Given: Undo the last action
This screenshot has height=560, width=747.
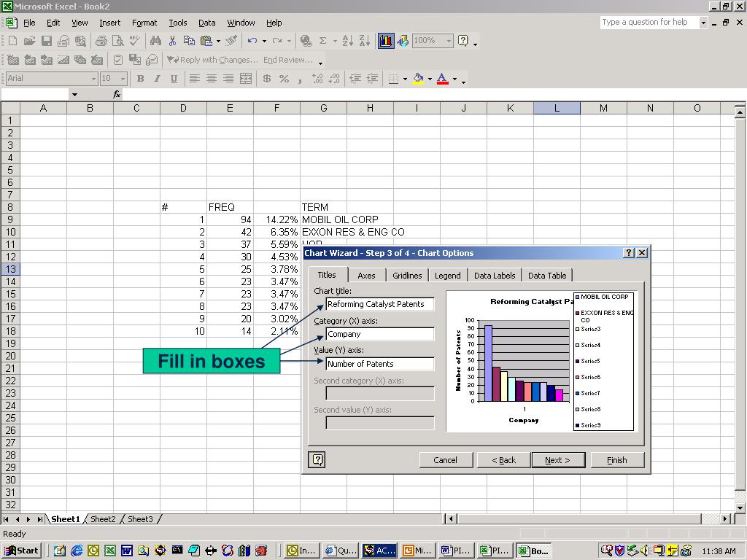Looking at the screenshot, I should click(252, 41).
